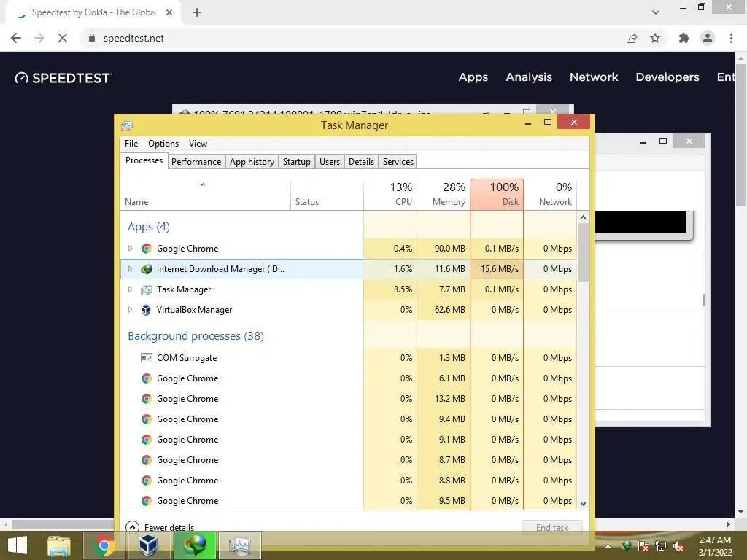Expand the Internet Download Manager entry

point(130,268)
